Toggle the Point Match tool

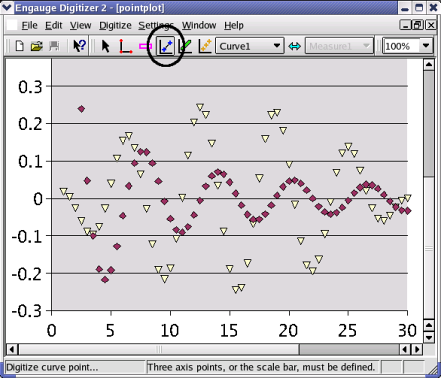[x=205, y=46]
